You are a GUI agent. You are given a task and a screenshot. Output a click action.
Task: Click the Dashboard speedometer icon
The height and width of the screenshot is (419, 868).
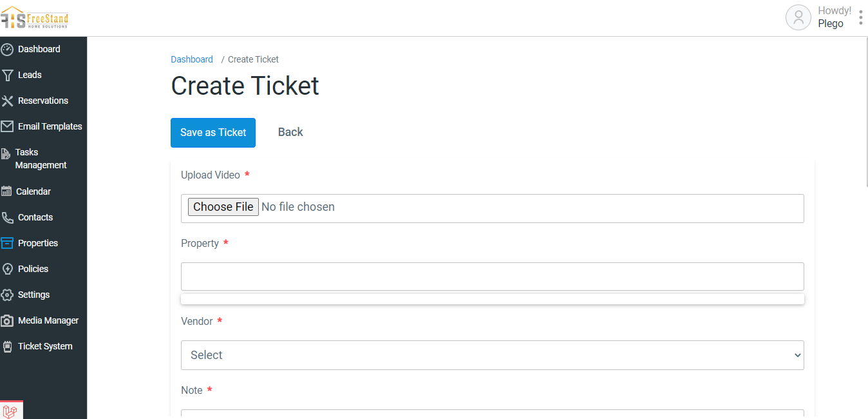(x=7, y=50)
